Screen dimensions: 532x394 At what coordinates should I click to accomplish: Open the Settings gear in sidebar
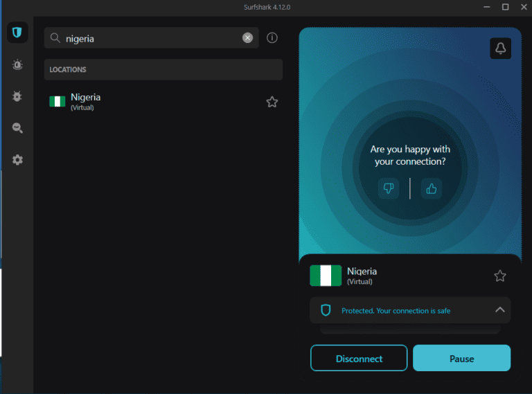pos(17,160)
